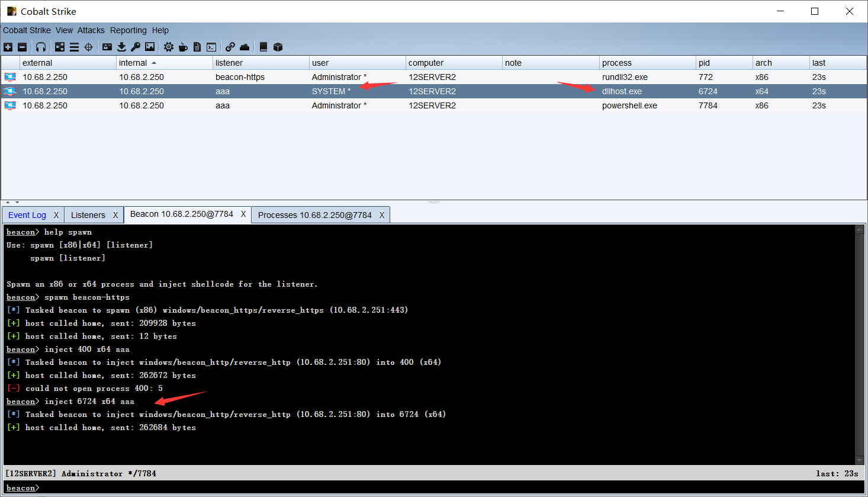Click the console scrollbar down arrow

point(860,460)
